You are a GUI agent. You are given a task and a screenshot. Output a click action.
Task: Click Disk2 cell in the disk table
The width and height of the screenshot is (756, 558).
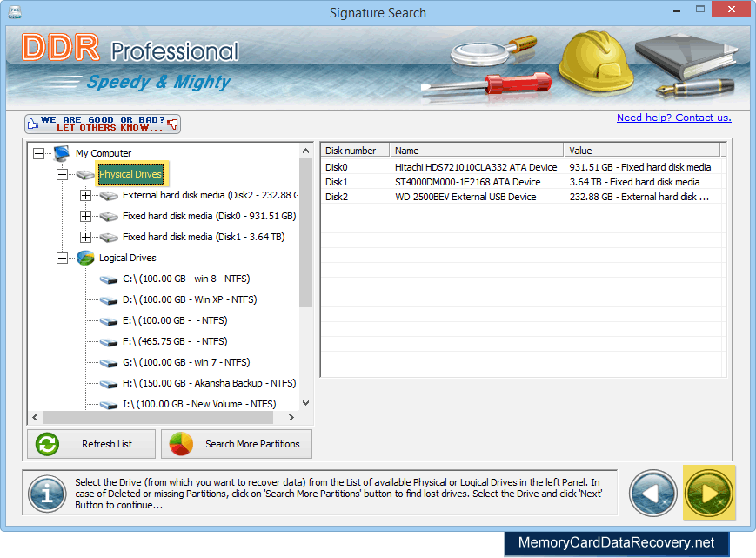tap(337, 197)
